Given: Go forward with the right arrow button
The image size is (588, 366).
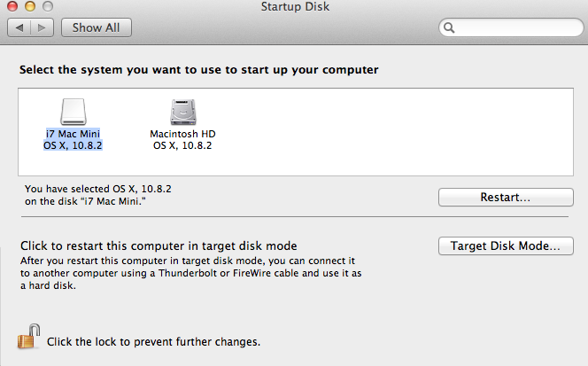Looking at the screenshot, I should click(x=43, y=27).
